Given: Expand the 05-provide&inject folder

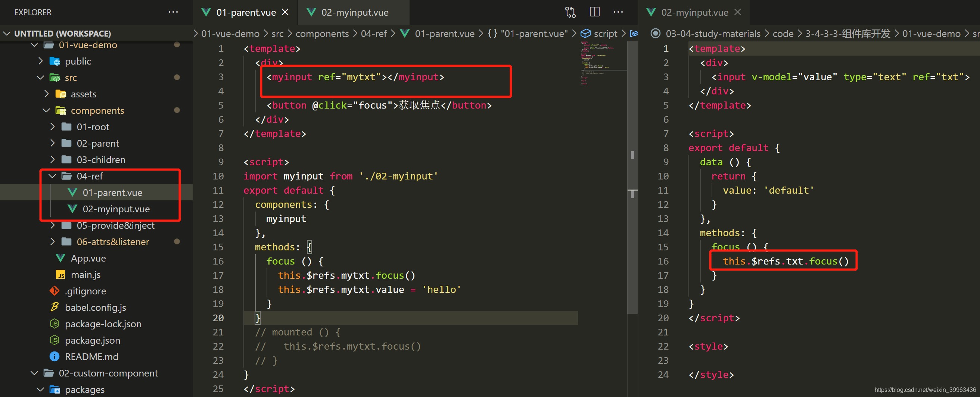Looking at the screenshot, I should (x=53, y=225).
